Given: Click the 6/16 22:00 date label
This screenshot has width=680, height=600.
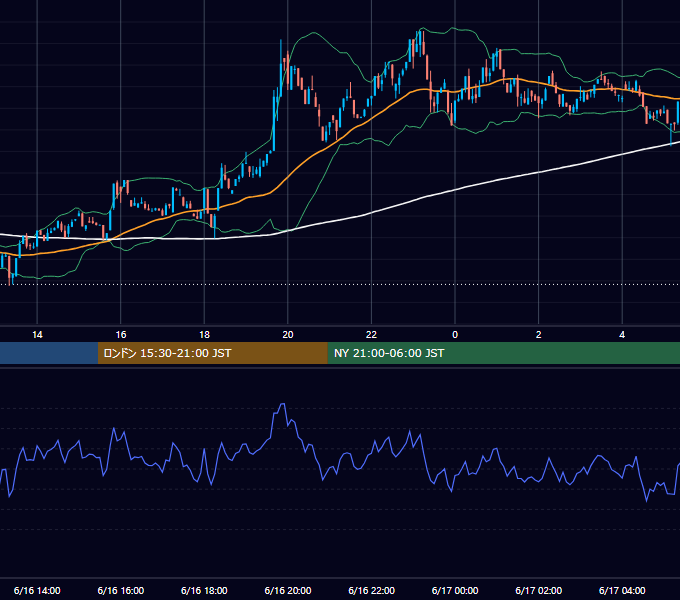Looking at the screenshot, I should (x=372, y=590).
